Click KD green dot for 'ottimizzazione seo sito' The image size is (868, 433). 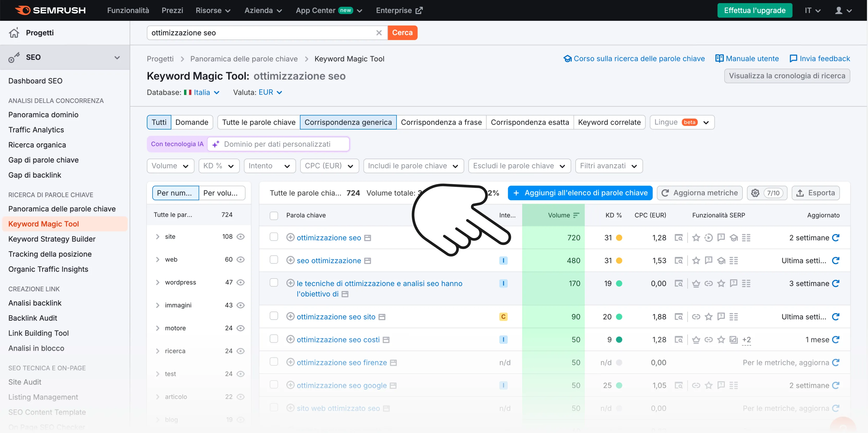[619, 317]
